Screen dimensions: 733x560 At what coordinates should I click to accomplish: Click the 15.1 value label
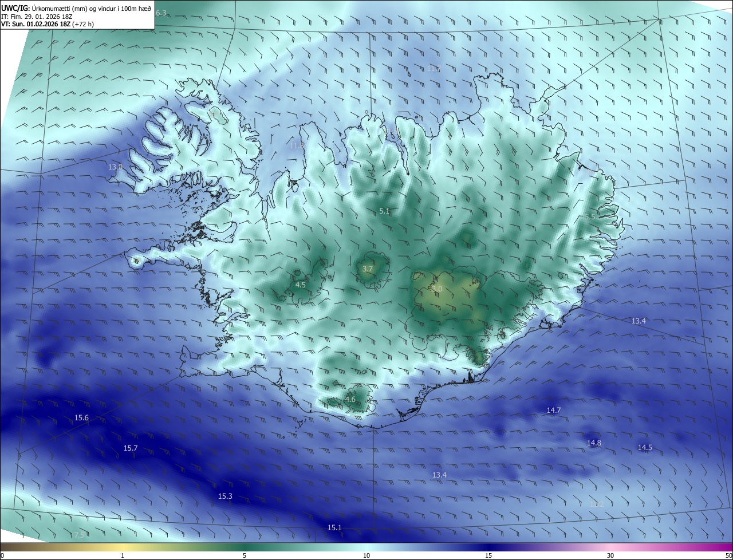(334, 527)
